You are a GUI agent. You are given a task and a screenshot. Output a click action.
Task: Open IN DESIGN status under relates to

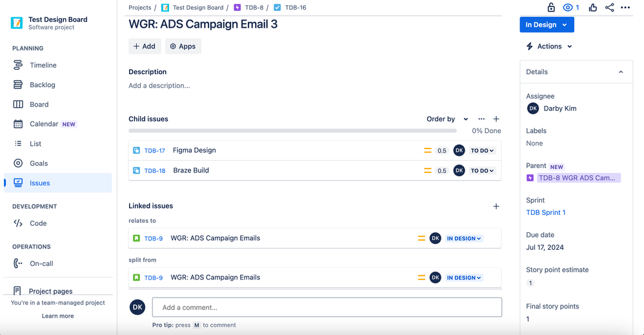[x=464, y=238]
